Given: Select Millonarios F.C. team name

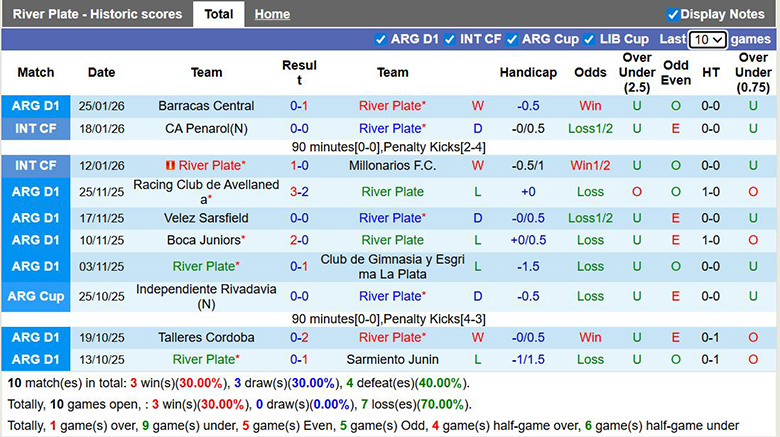Looking at the screenshot, I should [392, 166].
